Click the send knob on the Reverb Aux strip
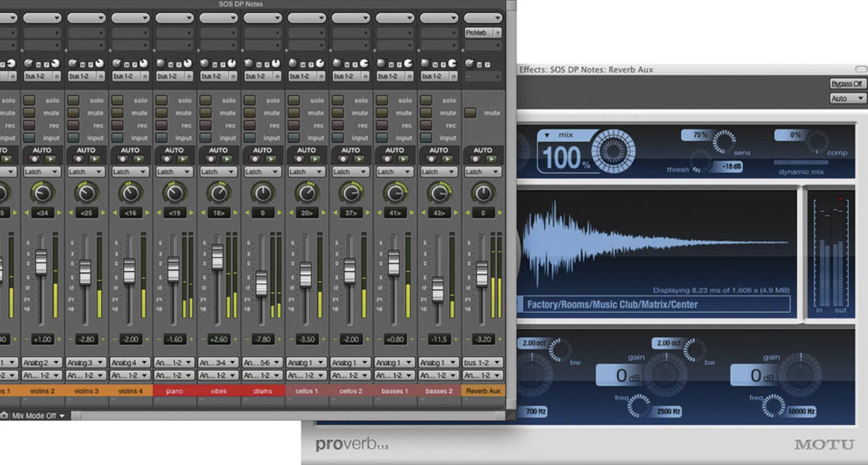The width and height of the screenshot is (868, 465). pos(469,63)
